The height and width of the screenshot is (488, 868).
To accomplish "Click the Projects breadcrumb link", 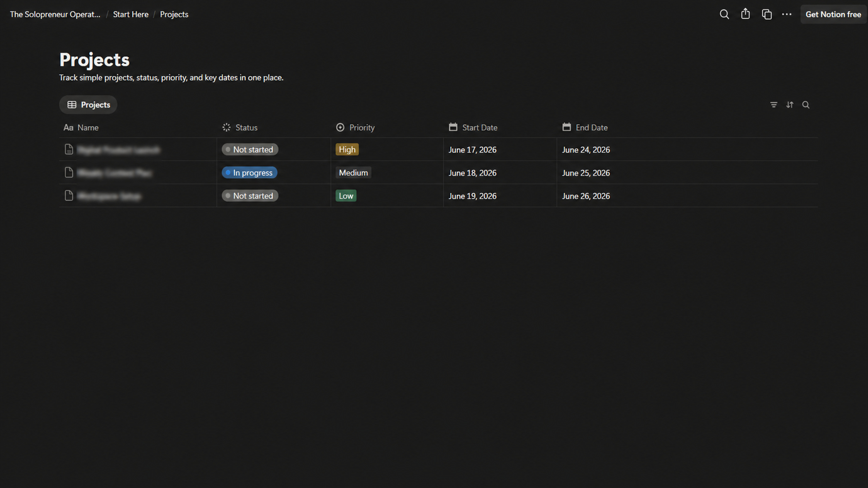I will click(174, 14).
